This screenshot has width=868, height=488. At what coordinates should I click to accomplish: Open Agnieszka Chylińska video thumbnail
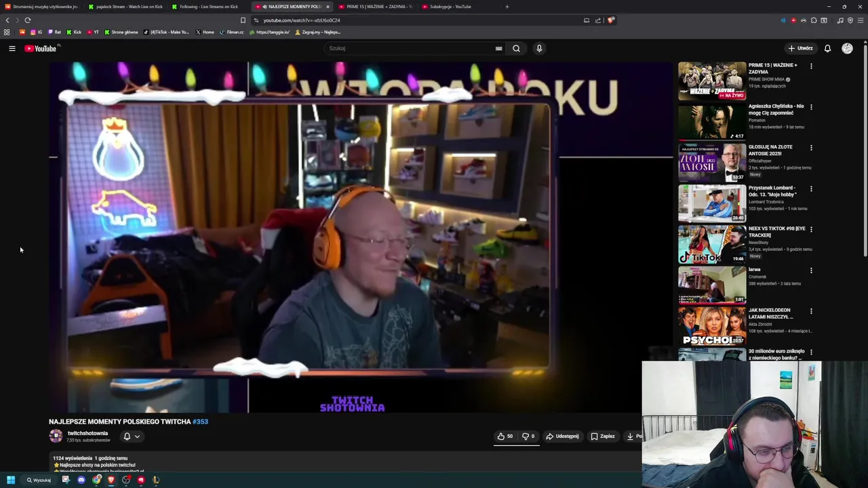[712, 122]
